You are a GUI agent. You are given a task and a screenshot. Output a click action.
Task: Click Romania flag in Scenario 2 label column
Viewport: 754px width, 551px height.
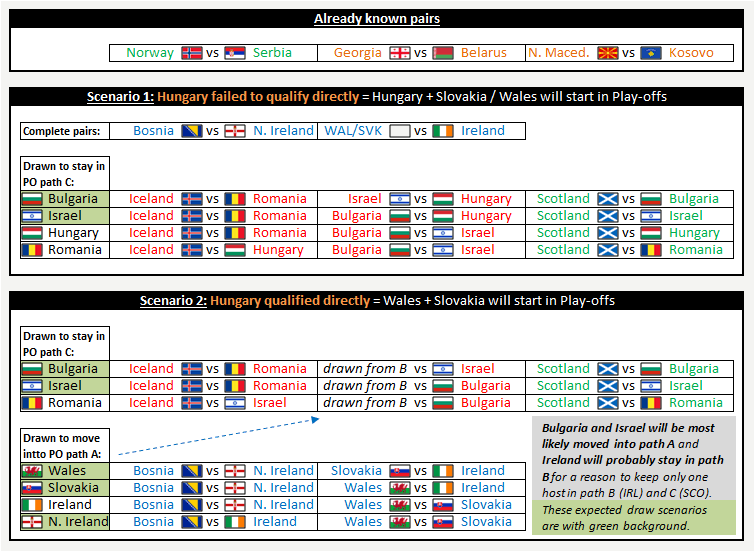coord(32,403)
